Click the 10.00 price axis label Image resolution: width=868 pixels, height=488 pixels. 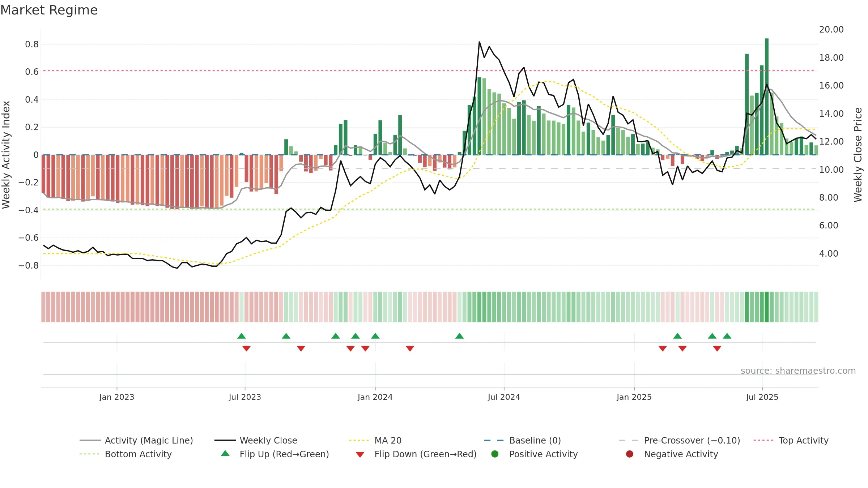pyautogui.click(x=831, y=170)
